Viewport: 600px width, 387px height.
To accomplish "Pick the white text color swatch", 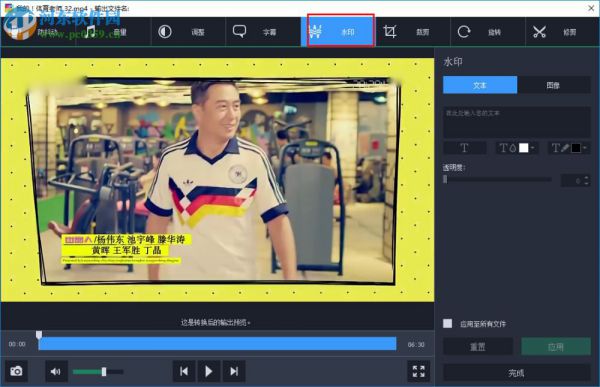I will (x=523, y=148).
